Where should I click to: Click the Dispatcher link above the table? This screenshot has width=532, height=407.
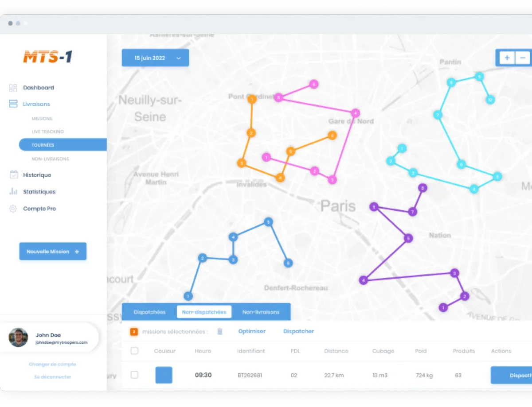tap(298, 331)
